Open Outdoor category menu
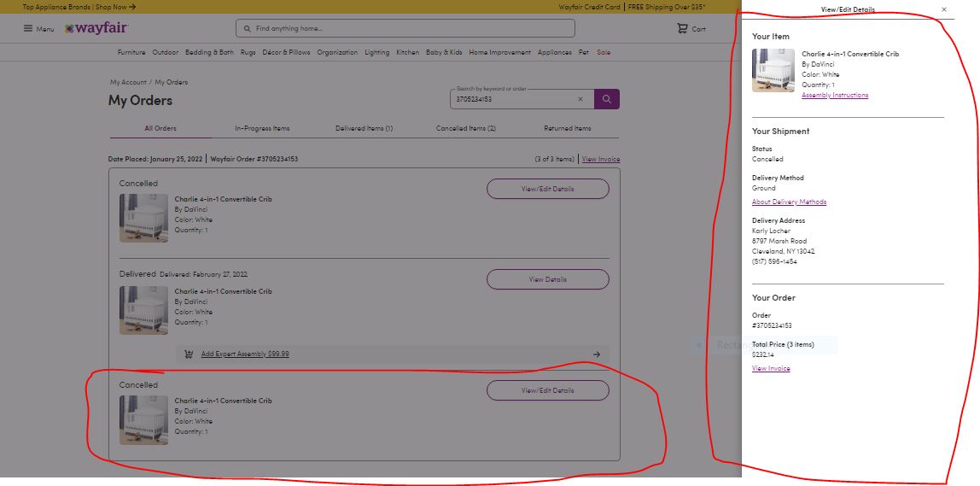The width and height of the screenshot is (980, 486). [x=165, y=53]
